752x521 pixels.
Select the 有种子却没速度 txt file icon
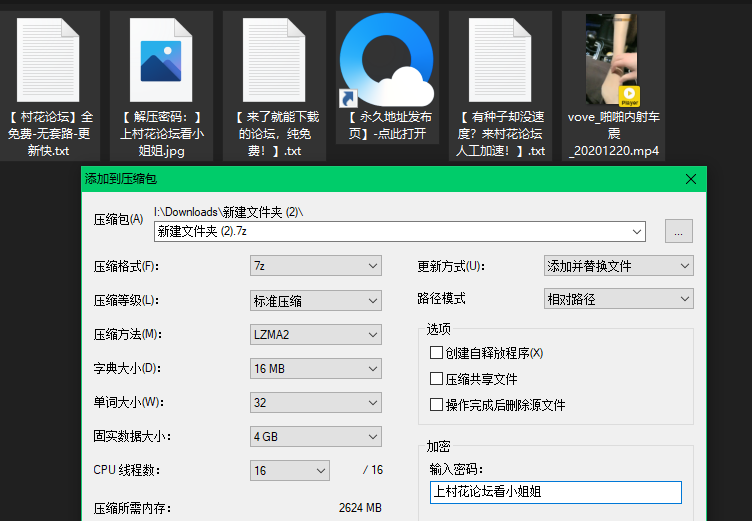[500, 62]
